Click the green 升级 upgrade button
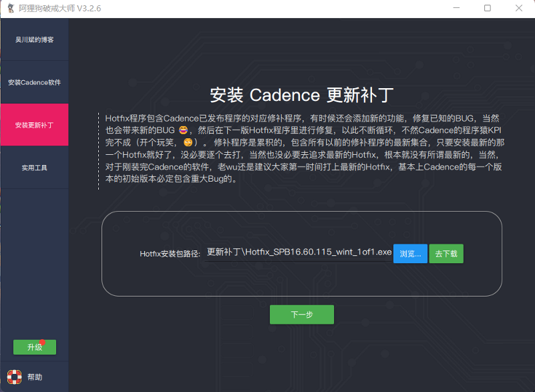The image size is (535, 392). (35, 347)
